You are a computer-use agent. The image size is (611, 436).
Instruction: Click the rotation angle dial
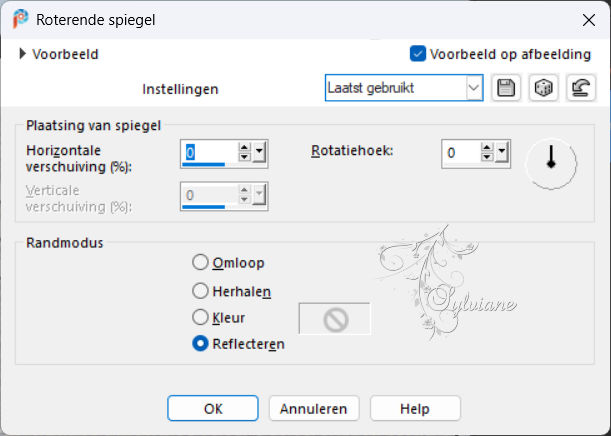[551, 163]
